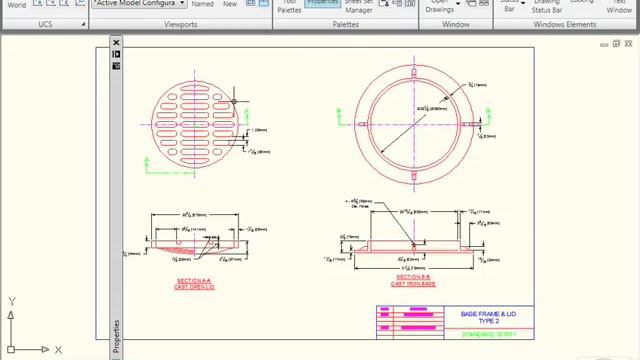Image resolution: width=640 pixels, height=360 pixels.
Task: Expand the Open Drawings dropdown arrow
Action: [x=458, y=4]
